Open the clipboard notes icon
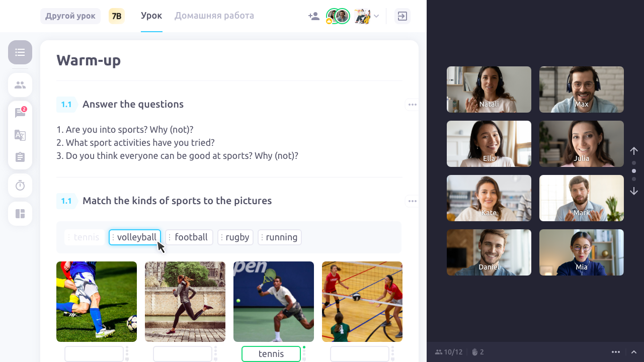Viewport: 644px width, 362px height. tap(20, 157)
